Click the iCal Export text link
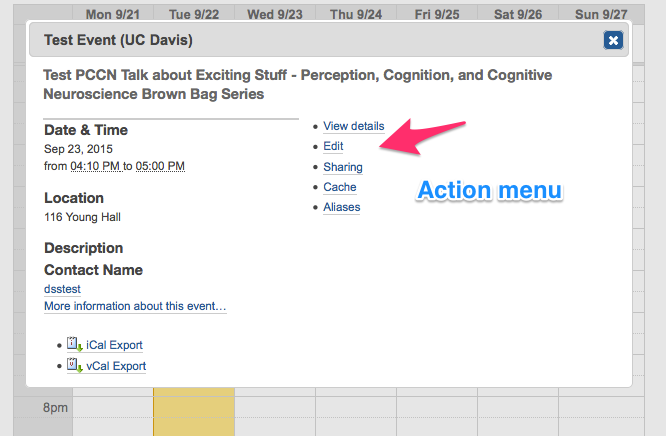This screenshot has width=666, height=436. 115,345
